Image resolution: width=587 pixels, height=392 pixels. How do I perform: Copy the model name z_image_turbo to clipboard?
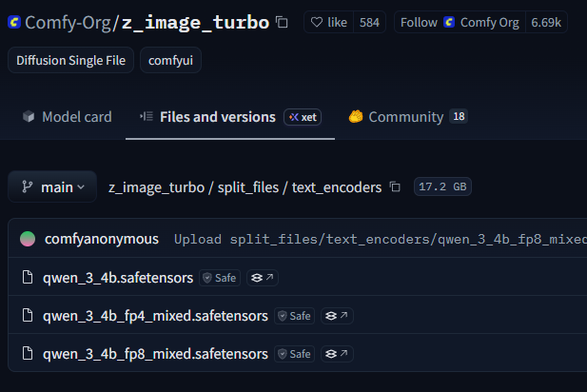(x=282, y=22)
